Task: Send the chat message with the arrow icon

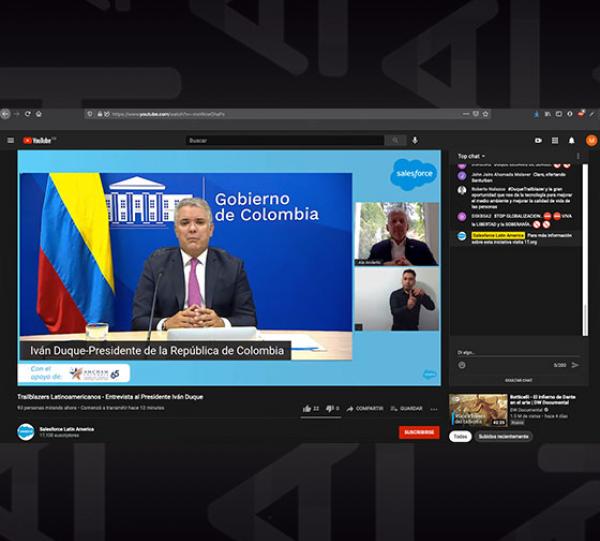Action: 575,365
